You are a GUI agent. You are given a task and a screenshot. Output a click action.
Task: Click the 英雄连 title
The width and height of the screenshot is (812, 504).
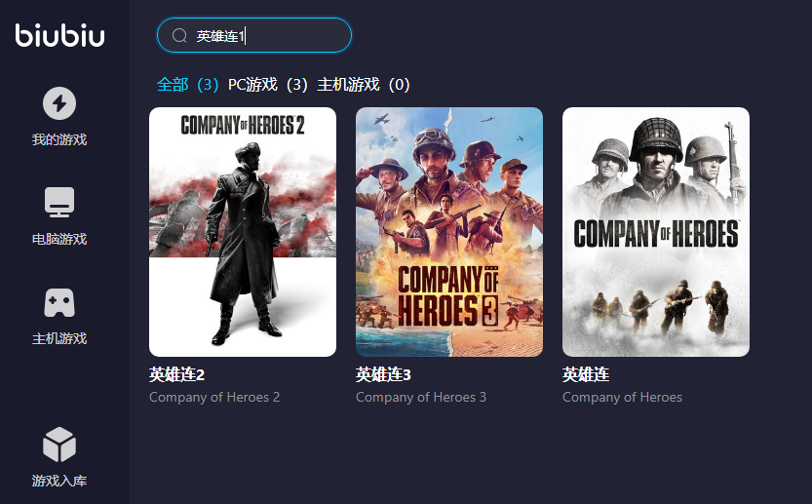click(586, 374)
